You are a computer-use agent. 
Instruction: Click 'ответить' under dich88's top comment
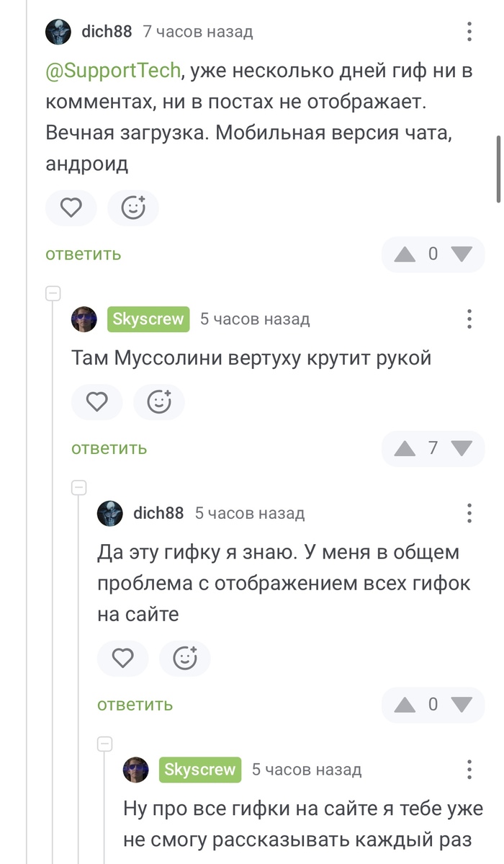point(82,254)
